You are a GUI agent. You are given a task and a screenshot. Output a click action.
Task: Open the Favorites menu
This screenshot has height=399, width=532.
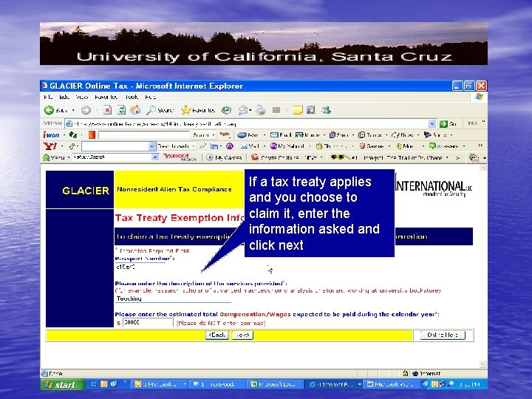(x=106, y=97)
